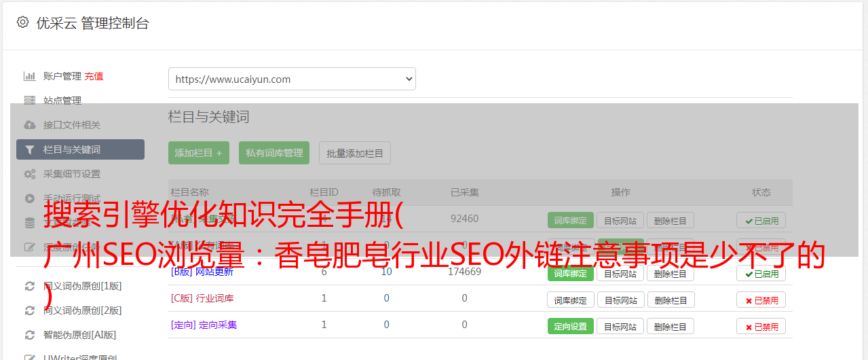Click 目标网站 in the 网站更新 row
Viewport: 868px width, 360px height.
point(620,274)
